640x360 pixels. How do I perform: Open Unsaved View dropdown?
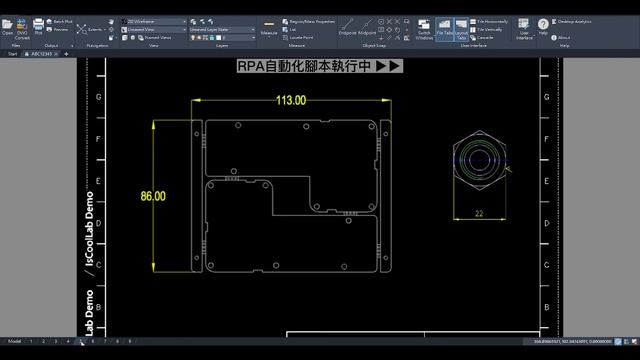click(153, 29)
